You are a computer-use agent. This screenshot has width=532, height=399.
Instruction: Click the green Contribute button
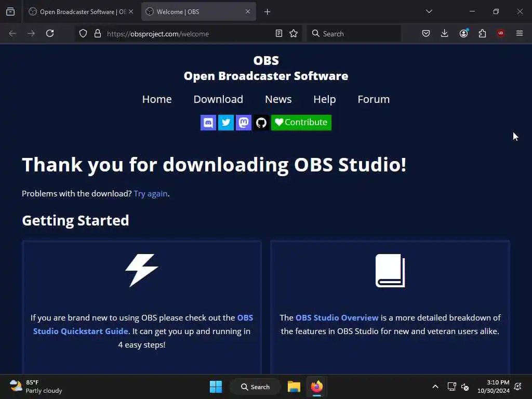[x=301, y=123]
